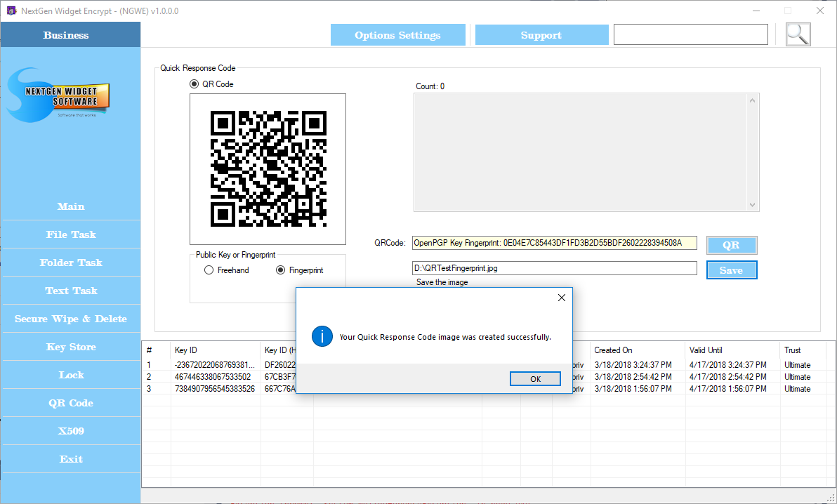Click the QR generate button
The height and width of the screenshot is (504, 837).
point(731,245)
